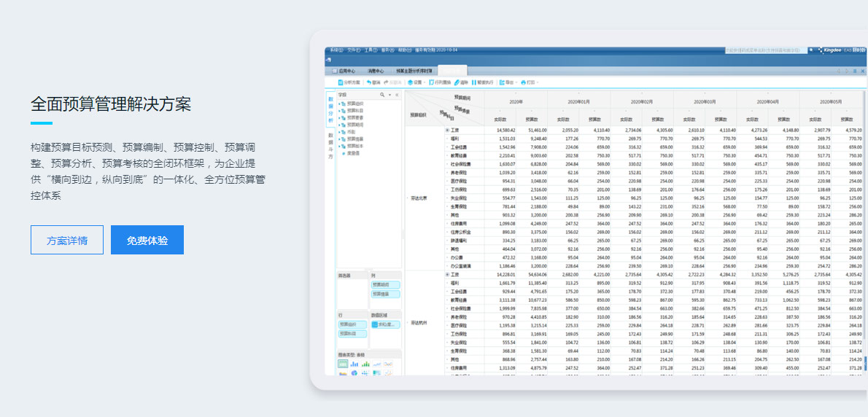Viewport: 868px width, 417px height.
Task: Select the multi-line chart type icon
Action: tap(388, 364)
